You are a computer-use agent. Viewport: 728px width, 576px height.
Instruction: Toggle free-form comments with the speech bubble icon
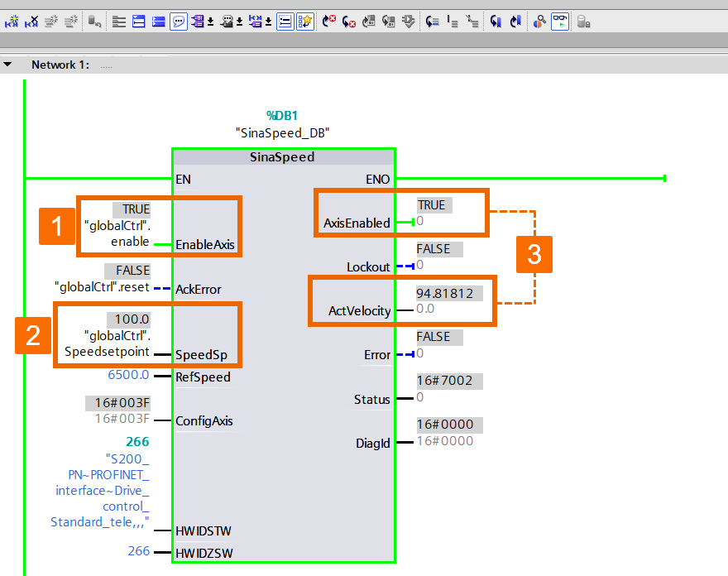[178, 22]
